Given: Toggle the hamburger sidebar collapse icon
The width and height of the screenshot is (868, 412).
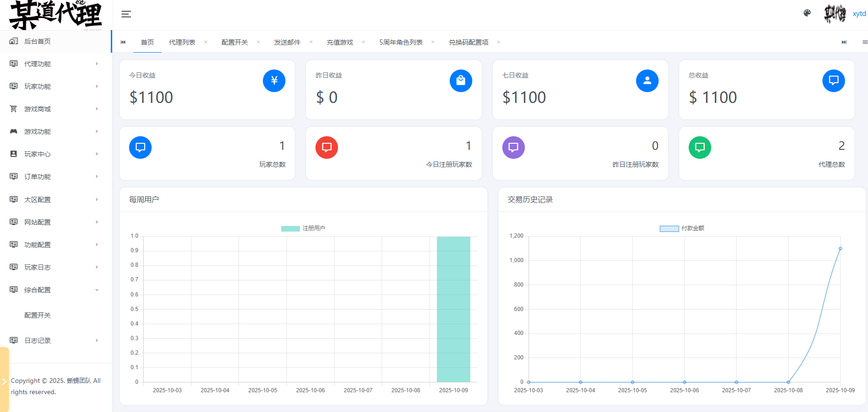Looking at the screenshot, I should click(x=126, y=14).
